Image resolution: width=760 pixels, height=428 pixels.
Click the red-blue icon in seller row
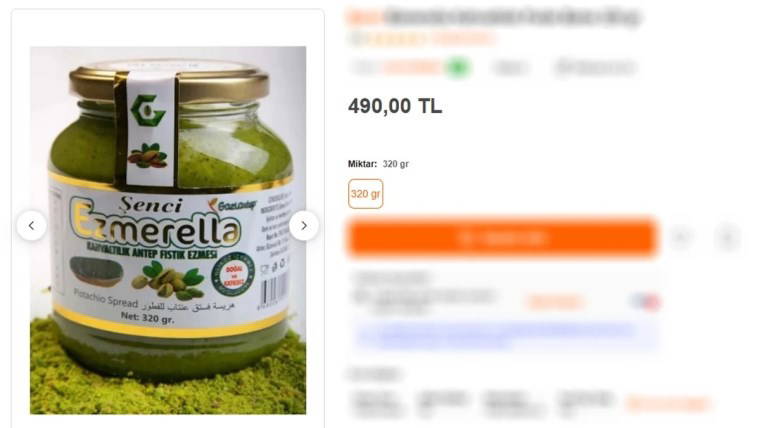click(647, 301)
